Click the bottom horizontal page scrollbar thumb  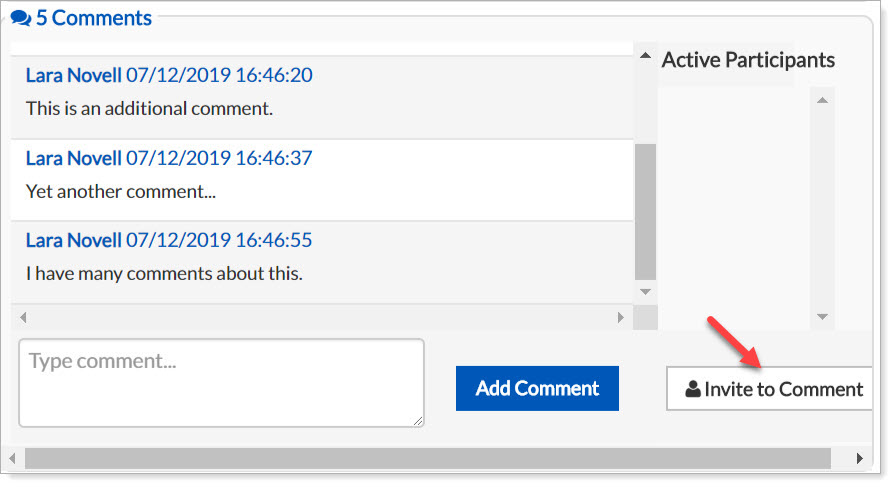(428, 458)
